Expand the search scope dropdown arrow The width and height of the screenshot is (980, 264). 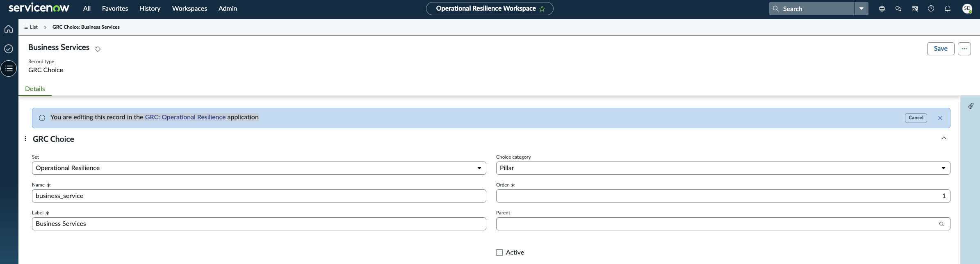click(861, 9)
